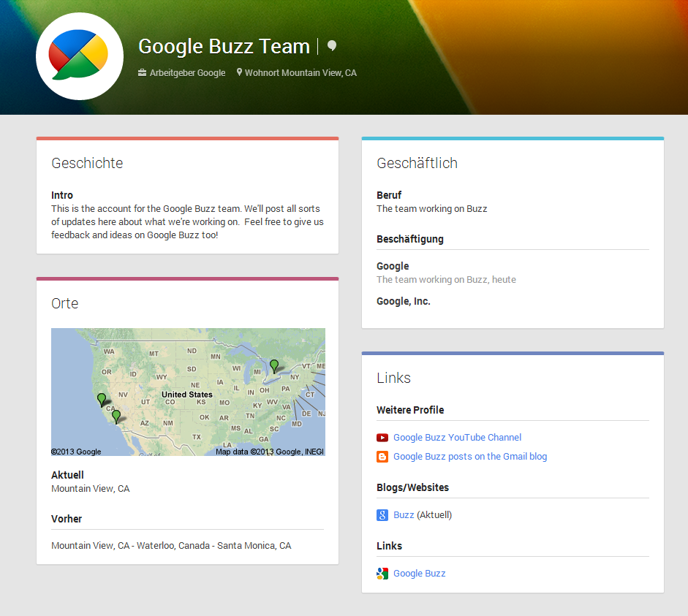688x616 pixels.
Task: Click Mountain View, CA under Aktuell
Action: [x=91, y=489]
